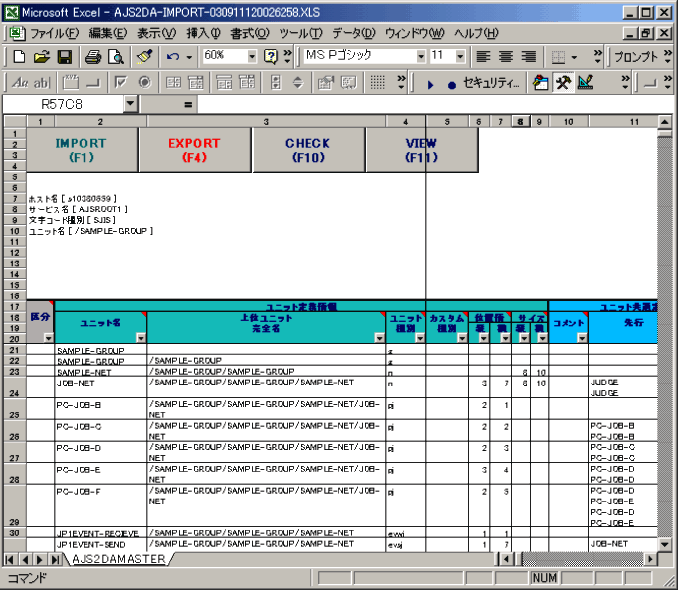678x590 pixels.
Task: Open the font size 11 dropdown
Action: pyautogui.click(x=460, y=56)
